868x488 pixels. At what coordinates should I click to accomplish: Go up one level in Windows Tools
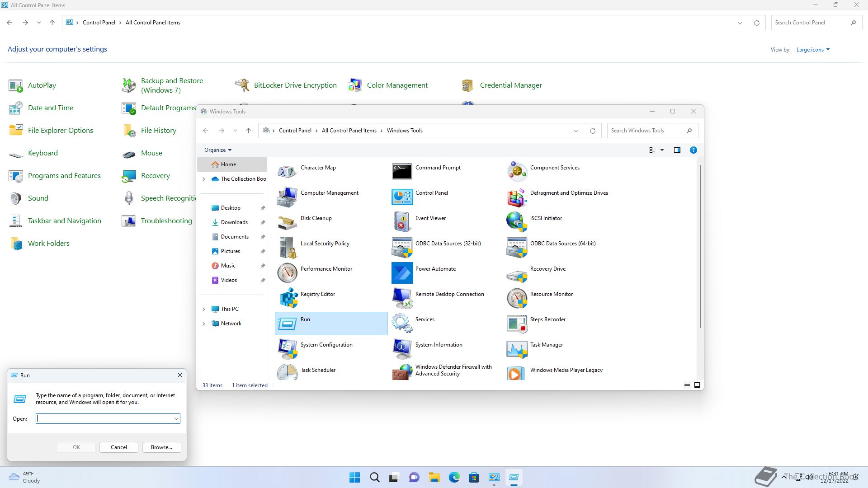coord(248,131)
